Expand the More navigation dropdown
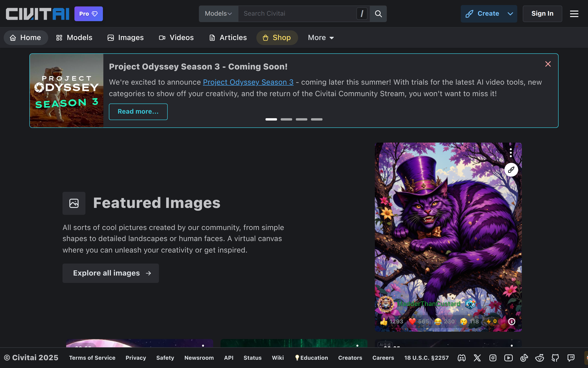588x368 pixels. point(321,37)
